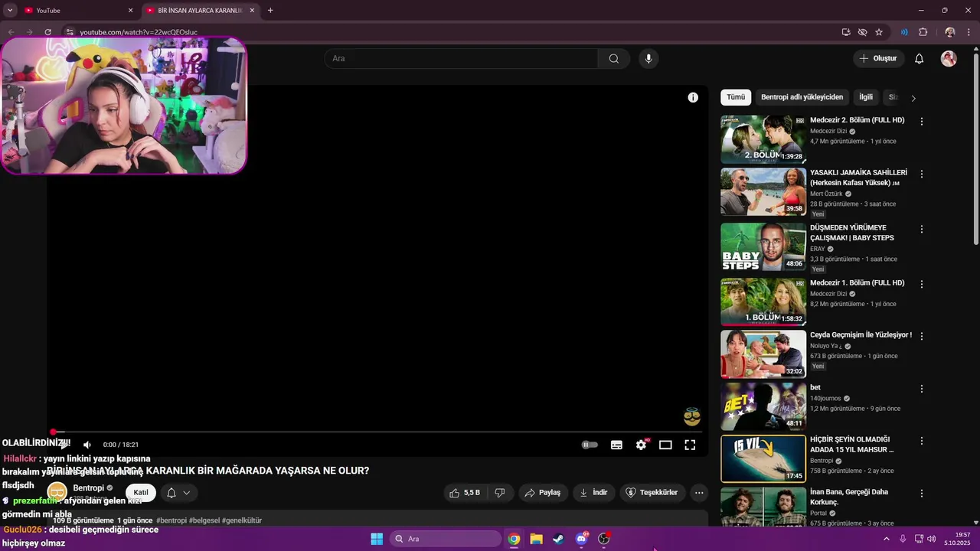Bookmark this page with star
The width and height of the screenshot is (980, 551).
click(879, 32)
